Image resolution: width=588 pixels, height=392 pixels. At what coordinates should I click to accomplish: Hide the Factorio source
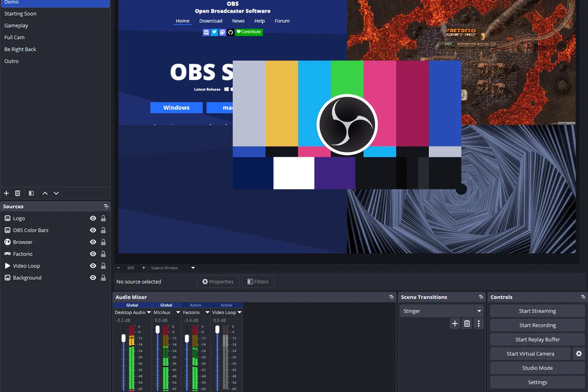coord(93,254)
